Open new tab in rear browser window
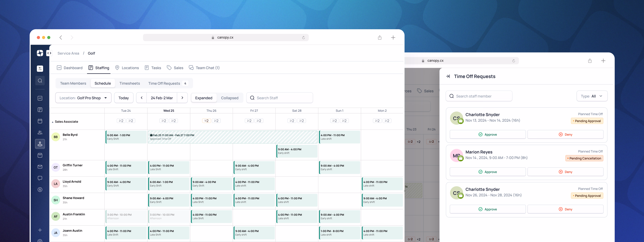The height and width of the screenshot is (242, 644). point(603,61)
